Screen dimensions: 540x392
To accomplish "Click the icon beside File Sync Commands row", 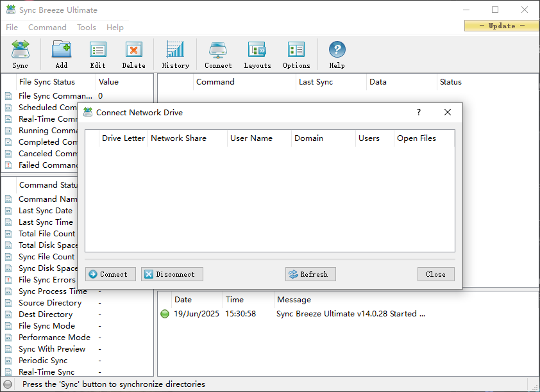I will [8, 96].
